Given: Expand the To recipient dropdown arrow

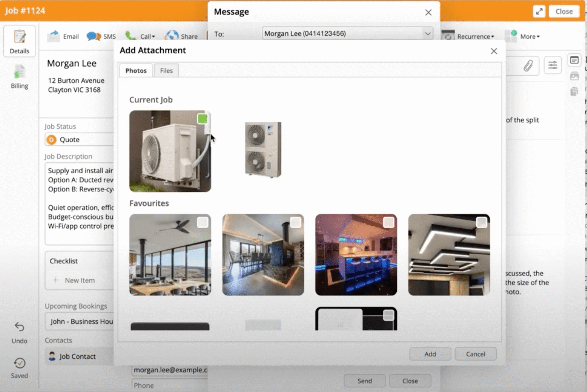Looking at the screenshot, I should (x=428, y=33).
